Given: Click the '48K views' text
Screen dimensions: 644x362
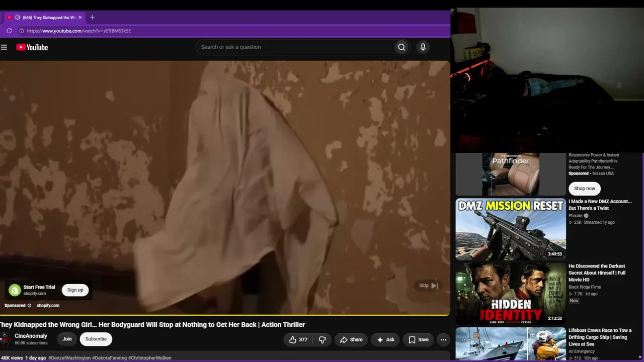Looking at the screenshot, I should click(12, 358).
